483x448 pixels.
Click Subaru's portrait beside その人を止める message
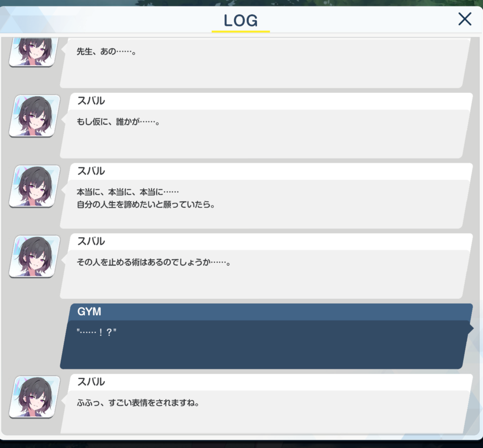(34, 257)
